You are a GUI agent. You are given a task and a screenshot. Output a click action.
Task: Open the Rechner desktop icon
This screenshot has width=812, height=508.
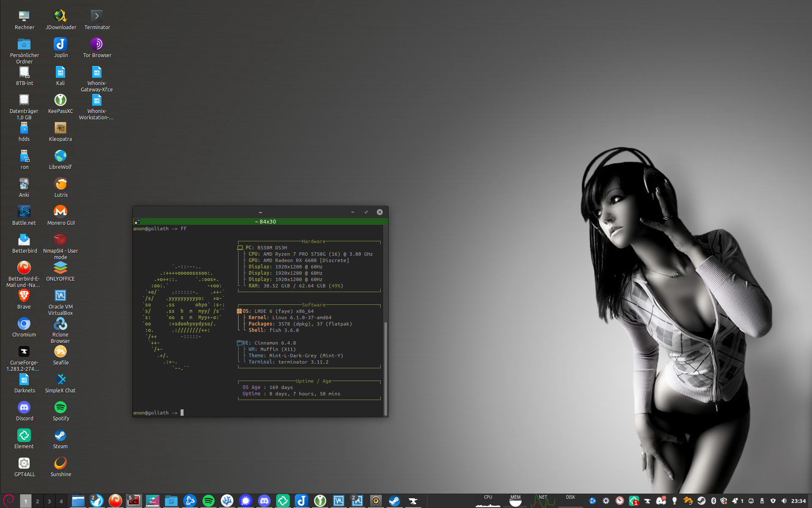click(24, 20)
